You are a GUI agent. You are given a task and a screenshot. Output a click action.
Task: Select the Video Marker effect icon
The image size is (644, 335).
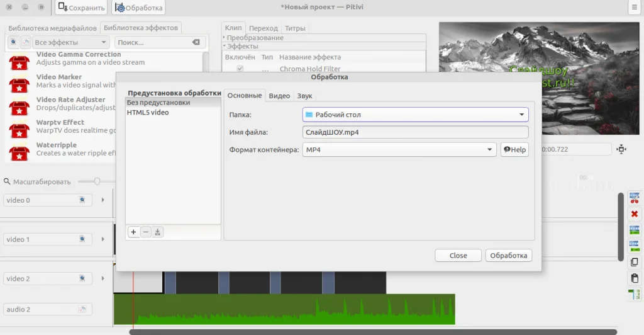coord(19,85)
